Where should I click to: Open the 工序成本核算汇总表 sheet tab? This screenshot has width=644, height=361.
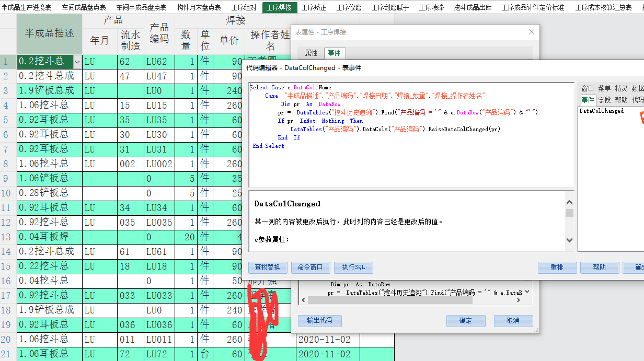point(603,7)
